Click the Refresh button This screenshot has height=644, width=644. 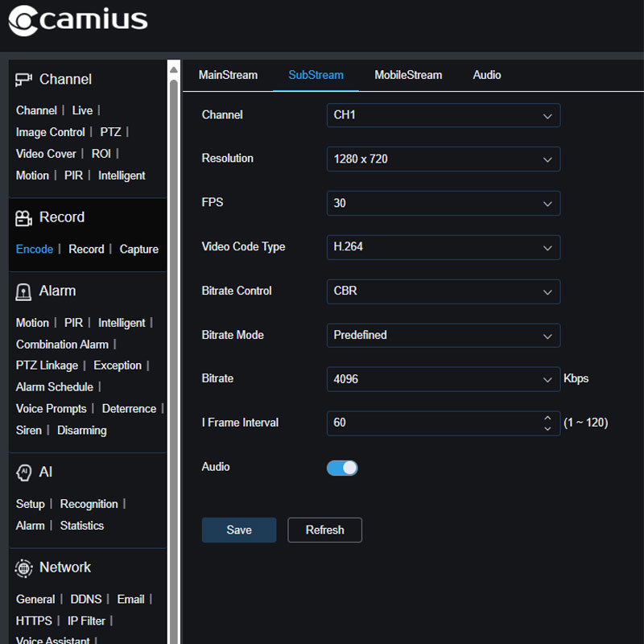(324, 530)
